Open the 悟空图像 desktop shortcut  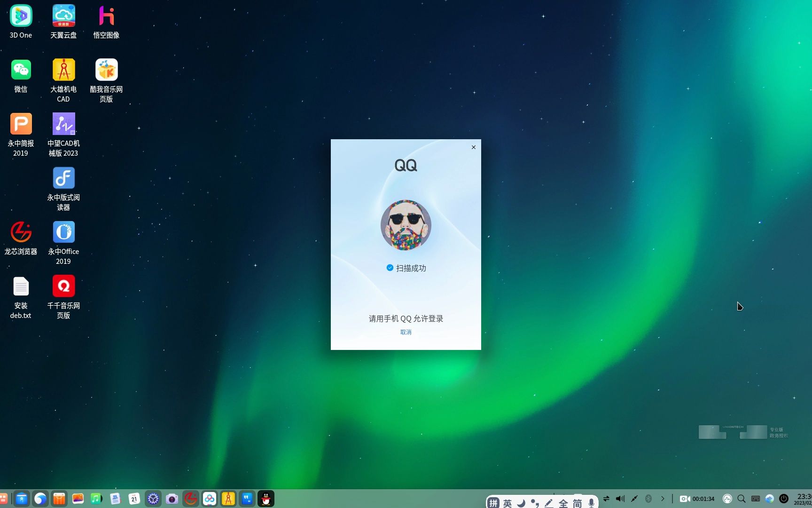pyautogui.click(x=106, y=21)
